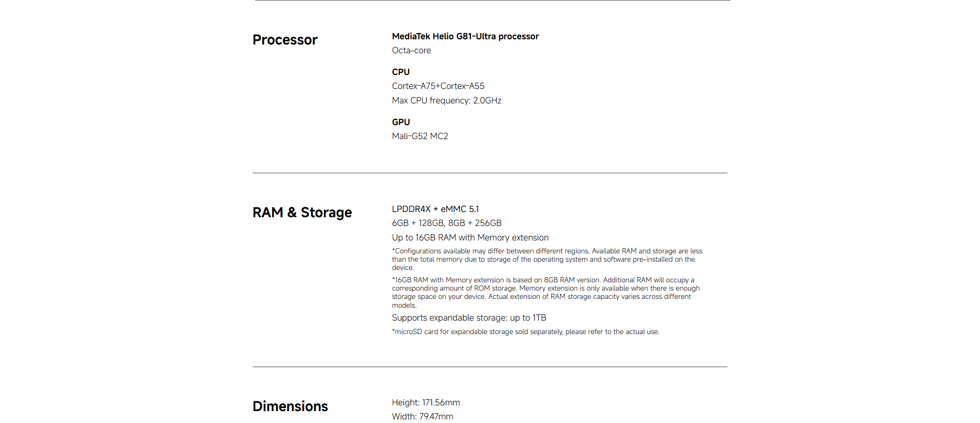
Task: Click the RAM & Storage heading
Action: (302, 213)
